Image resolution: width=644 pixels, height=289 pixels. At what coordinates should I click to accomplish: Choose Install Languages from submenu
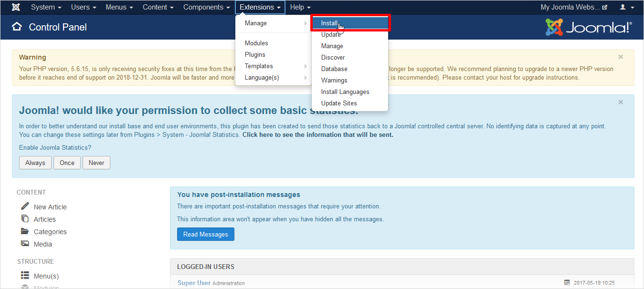point(345,92)
